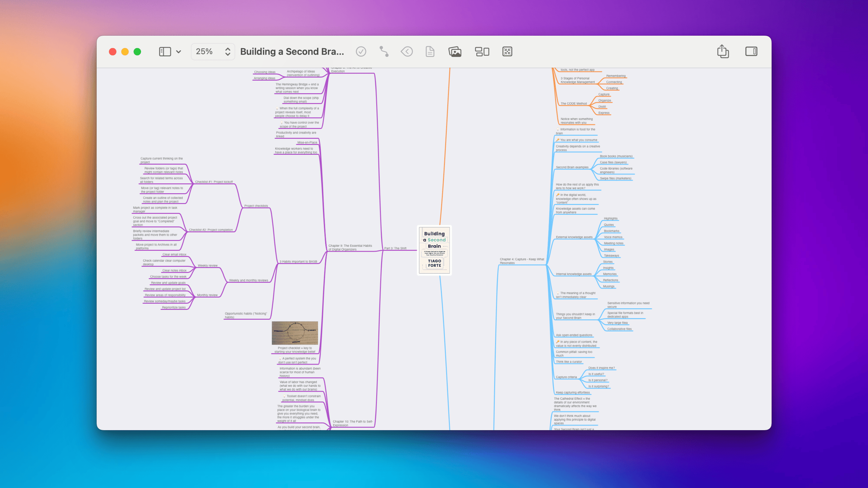Select the Part 3: The Shift node
The image size is (868, 488).
coord(395,248)
